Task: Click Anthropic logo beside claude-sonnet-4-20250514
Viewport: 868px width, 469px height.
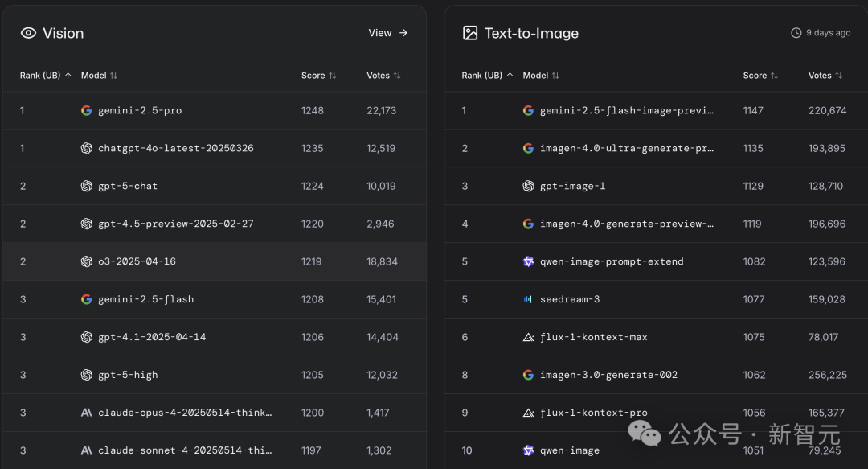Action: pyautogui.click(x=86, y=450)
